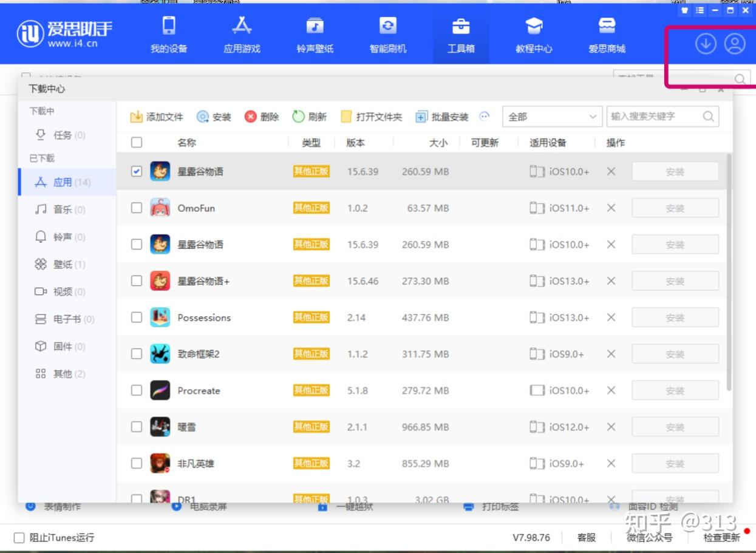
Task: Toggle 阻止iTunes运行 checkbox
Action: tap(19, 537)
